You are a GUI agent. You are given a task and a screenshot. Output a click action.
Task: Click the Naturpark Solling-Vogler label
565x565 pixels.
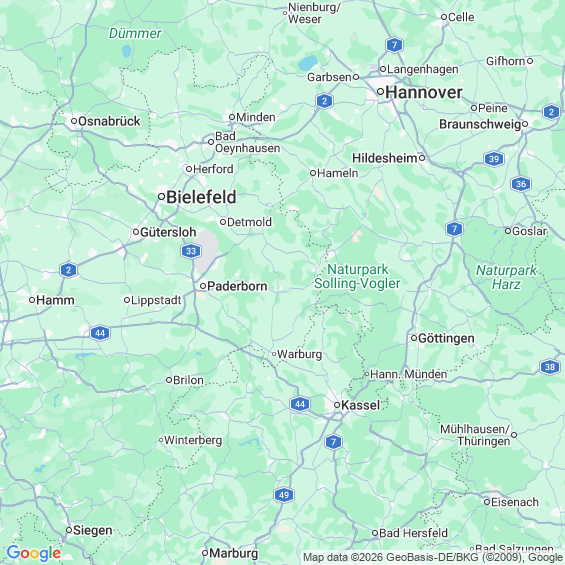pyautogui.click(x=357, y=276)
